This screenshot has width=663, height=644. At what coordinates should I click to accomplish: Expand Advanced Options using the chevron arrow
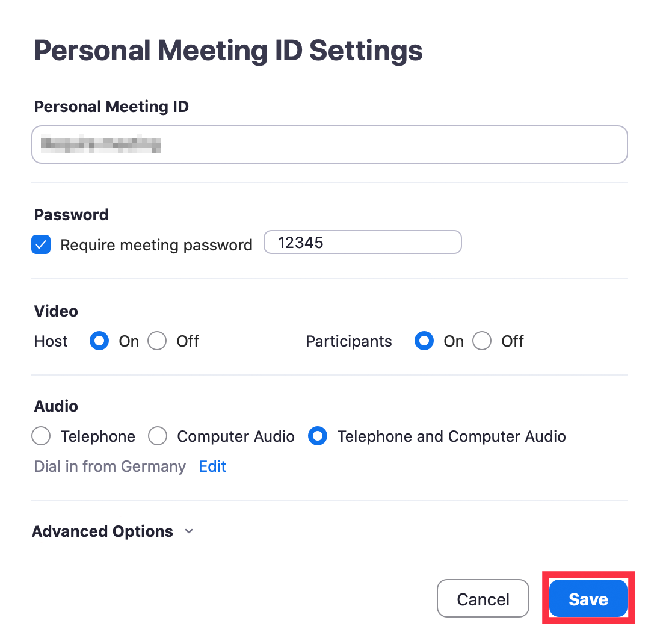coord(189,531)
